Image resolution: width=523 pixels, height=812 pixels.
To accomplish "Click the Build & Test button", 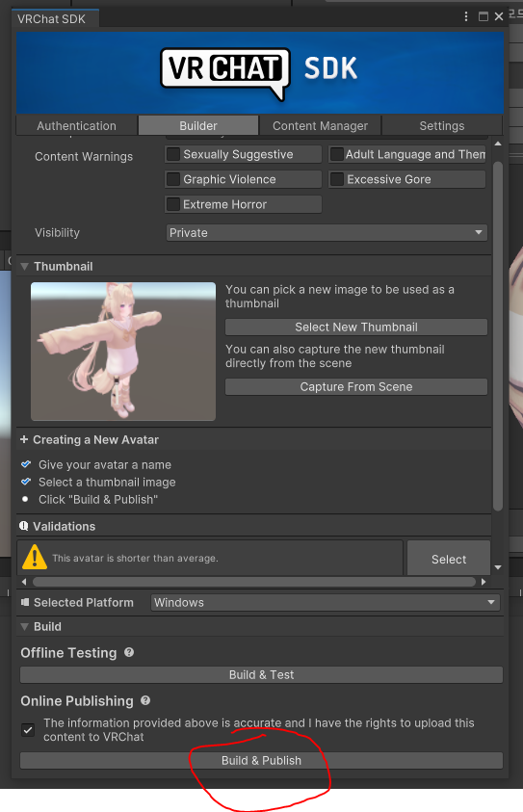I will (262, 675).
